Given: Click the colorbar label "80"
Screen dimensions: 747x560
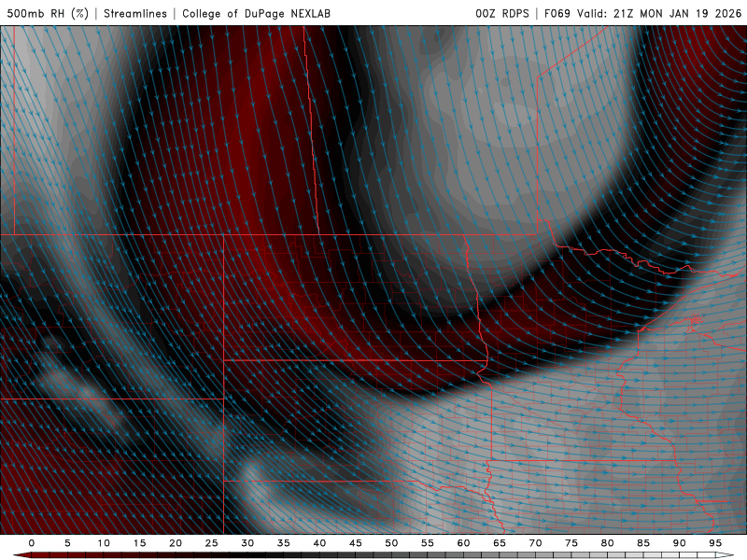Looking at the screenshot, I should click(608, 543).
